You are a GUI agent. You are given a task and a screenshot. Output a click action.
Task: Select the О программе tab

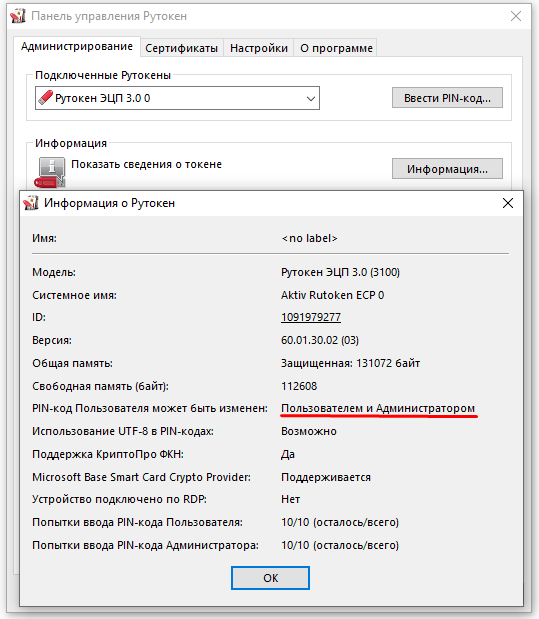[x=336, y=48]
